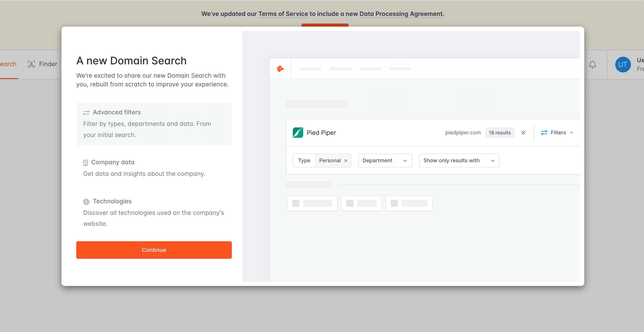Screen dimensions: 644x332
Task: Click the Technologies globe icon
Action: (x=86, y=202)
